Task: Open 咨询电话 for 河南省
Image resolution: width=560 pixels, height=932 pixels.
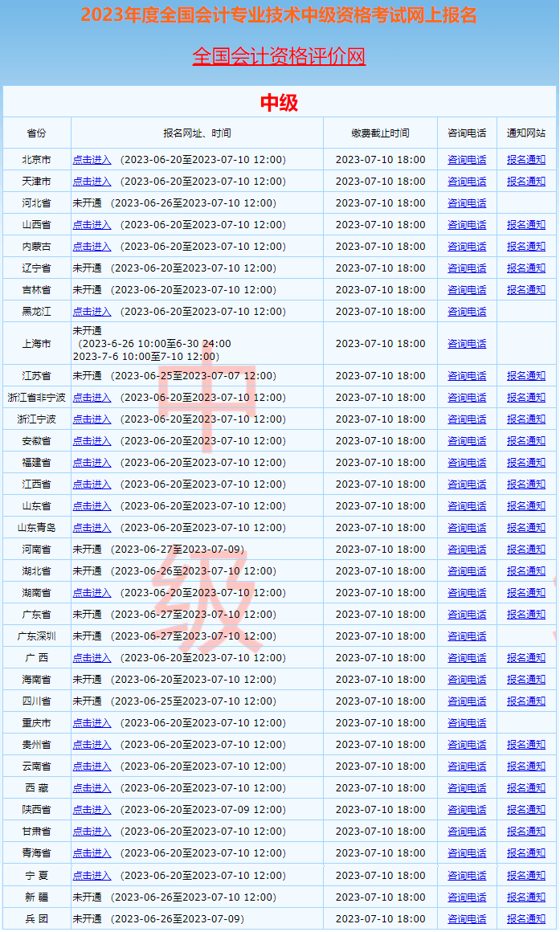Action: pyautogui.click(x=467, y=550)
